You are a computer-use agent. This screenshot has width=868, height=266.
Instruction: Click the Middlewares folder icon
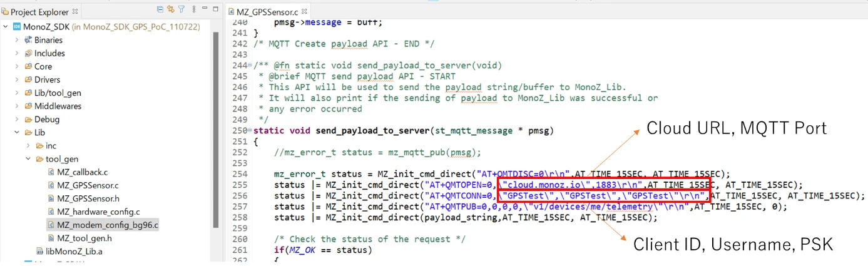[28, 106]
